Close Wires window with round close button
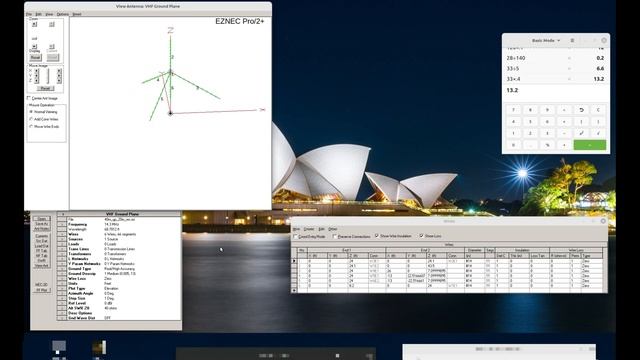Screen dimensions: 640x360 coord(603,221)
